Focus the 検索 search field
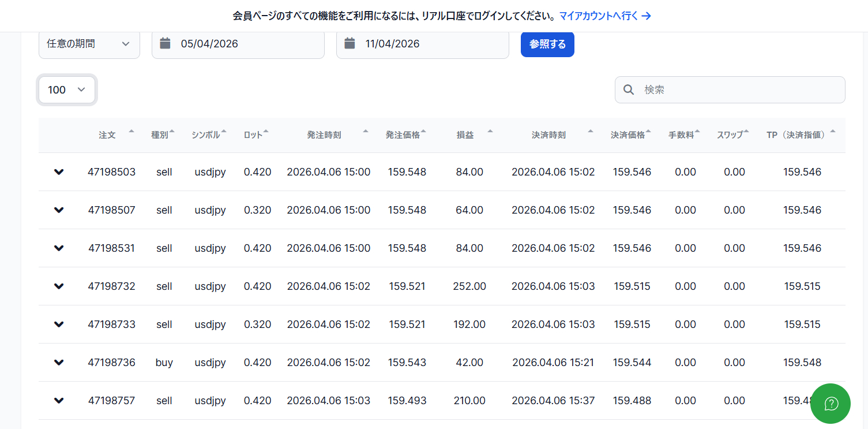 click(x=730, y=90)
